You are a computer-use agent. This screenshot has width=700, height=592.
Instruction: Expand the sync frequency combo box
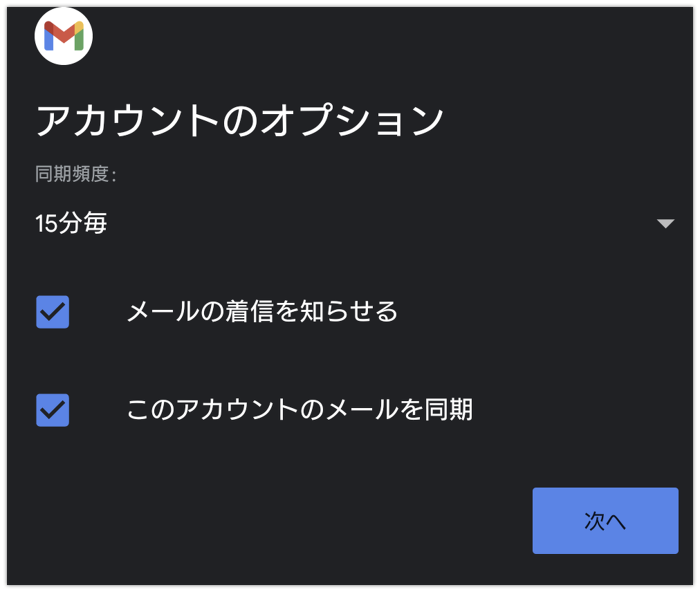click(x=353, y=223)
